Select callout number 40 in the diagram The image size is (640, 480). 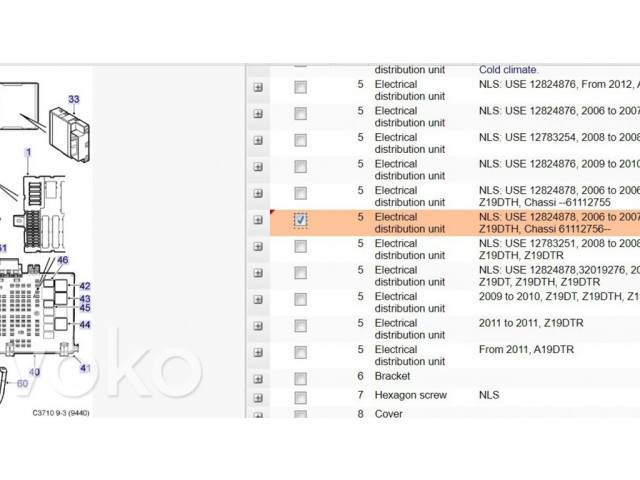(34, 372)
